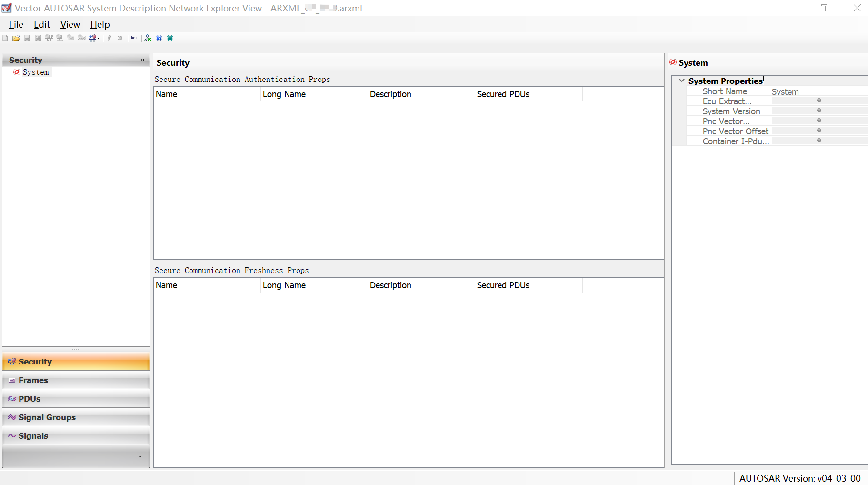868x485 pixels.
Task: Select the Pnc Vector... property row
Action: (x=777, y=121)
